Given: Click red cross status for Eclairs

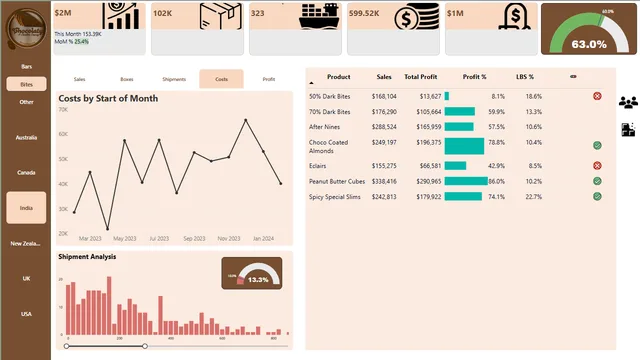Looking at the screenshot, I should click(x=597, y=166).
